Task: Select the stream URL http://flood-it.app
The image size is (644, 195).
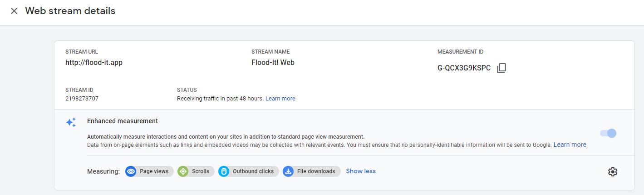Action: (94, 63)
